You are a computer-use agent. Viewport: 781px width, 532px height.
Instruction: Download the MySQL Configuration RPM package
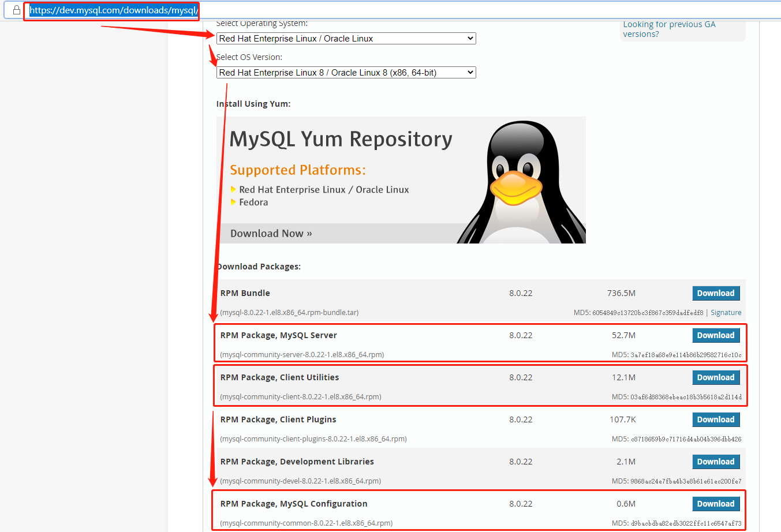tap(716, 504)
